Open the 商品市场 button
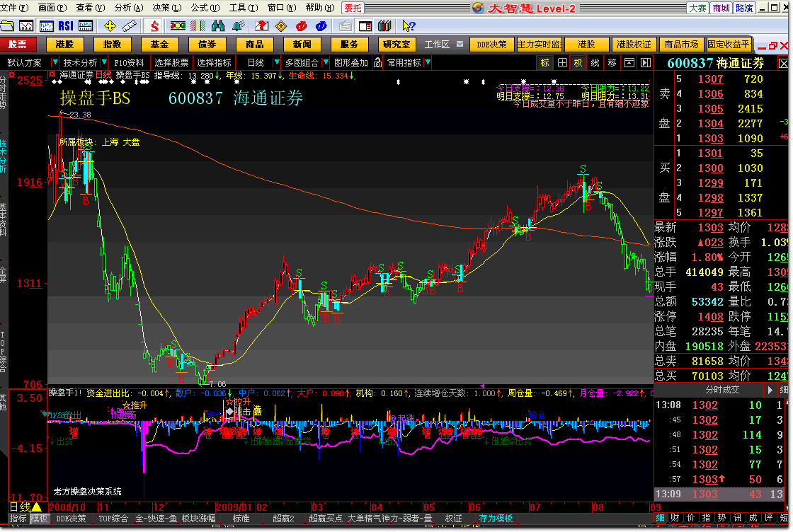 point(681,45)
